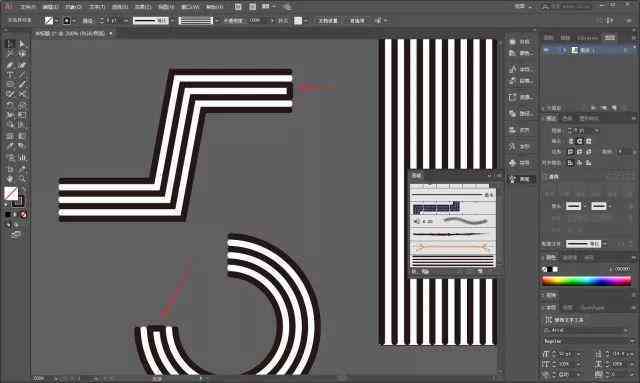The width and height of the screenshot is (640, 383).
Task: Select the Type tool
Action: pyautogui.click(x=10, y=75)
